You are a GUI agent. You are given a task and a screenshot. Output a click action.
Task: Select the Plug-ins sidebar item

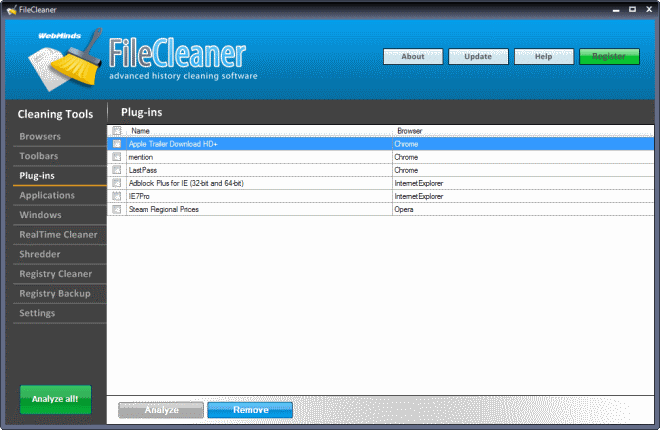37,176
